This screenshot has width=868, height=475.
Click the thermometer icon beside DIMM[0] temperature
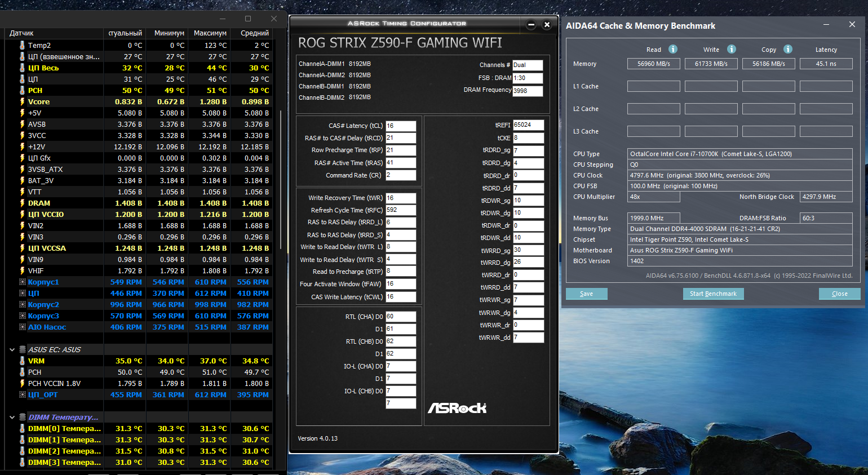(x=22, y=428)
